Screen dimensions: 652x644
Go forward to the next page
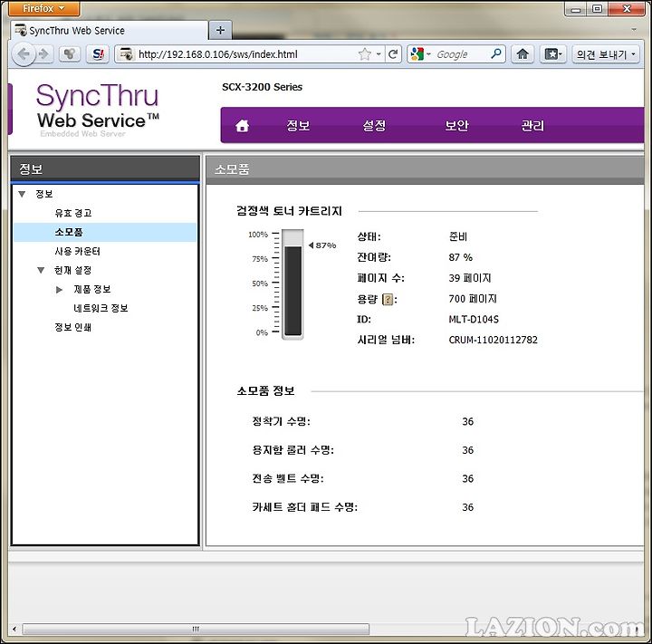coord(43,54)
